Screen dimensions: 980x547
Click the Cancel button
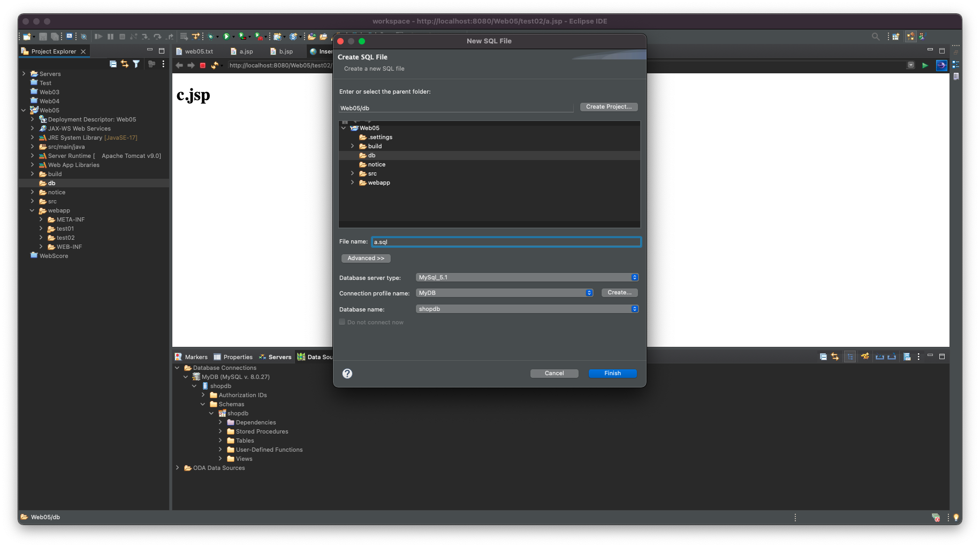[554, 374]
